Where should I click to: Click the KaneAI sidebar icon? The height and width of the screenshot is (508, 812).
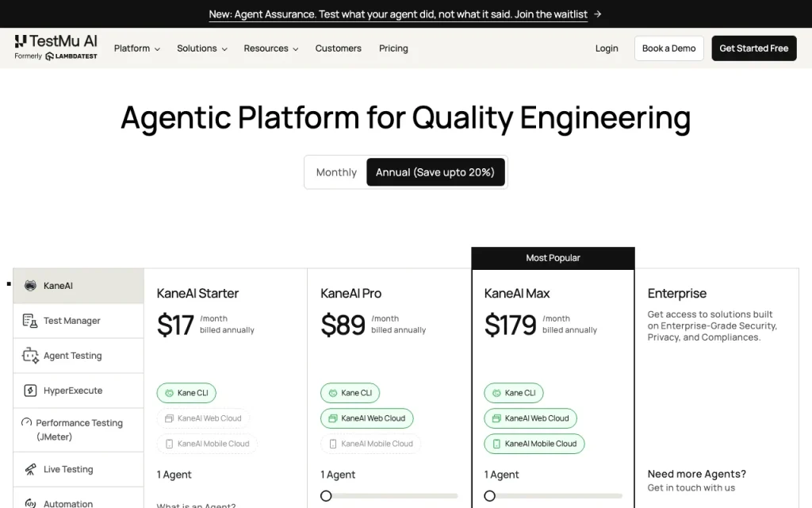click(31, 286)
